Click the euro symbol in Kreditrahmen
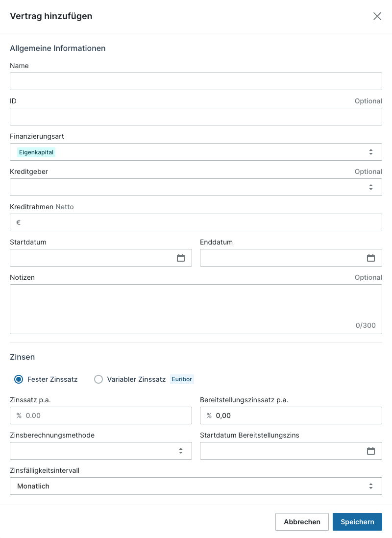392x538 pixels. coord(19,222)
